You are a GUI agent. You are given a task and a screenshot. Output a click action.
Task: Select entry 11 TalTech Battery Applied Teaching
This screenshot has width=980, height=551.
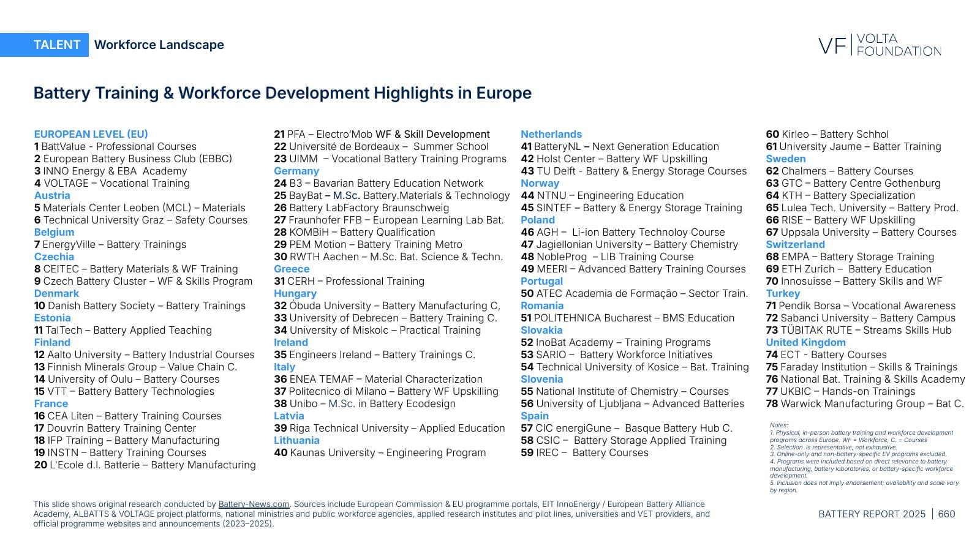pos(123,330)
